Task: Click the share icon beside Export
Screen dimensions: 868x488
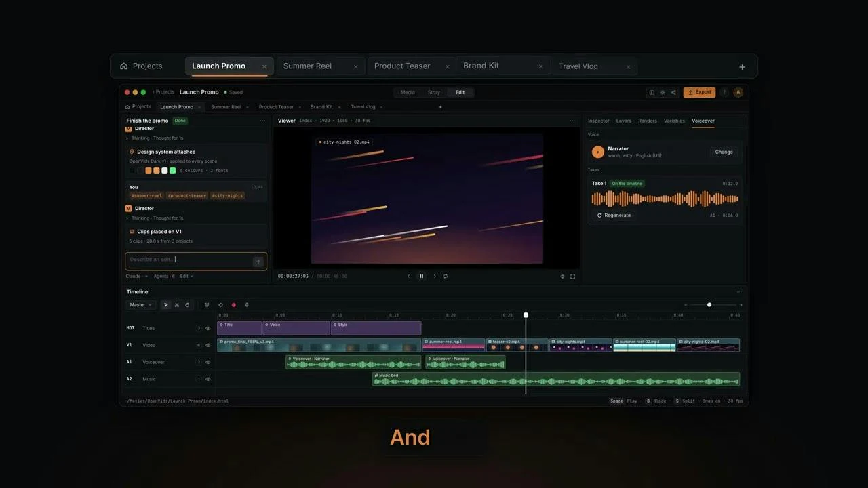Action: [673, 92]
